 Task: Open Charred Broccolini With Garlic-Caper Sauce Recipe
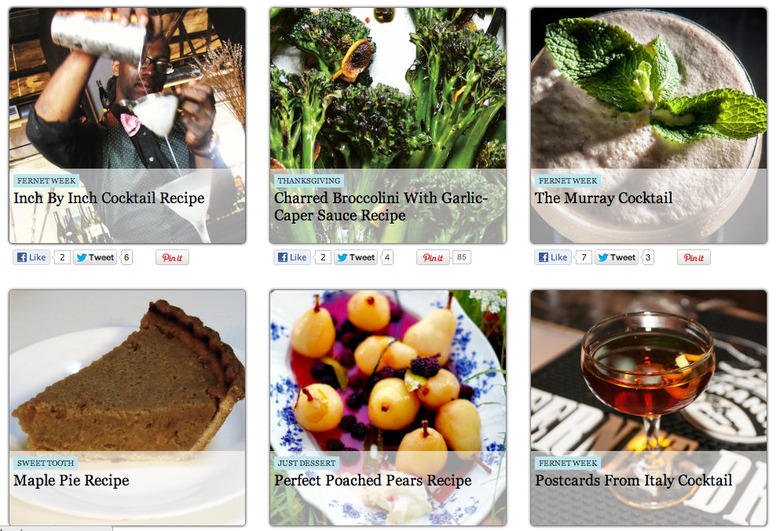tap(381, 207)
